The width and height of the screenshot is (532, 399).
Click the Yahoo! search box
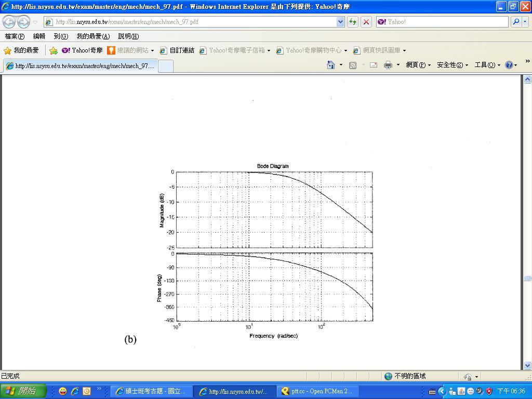point(442,22)
